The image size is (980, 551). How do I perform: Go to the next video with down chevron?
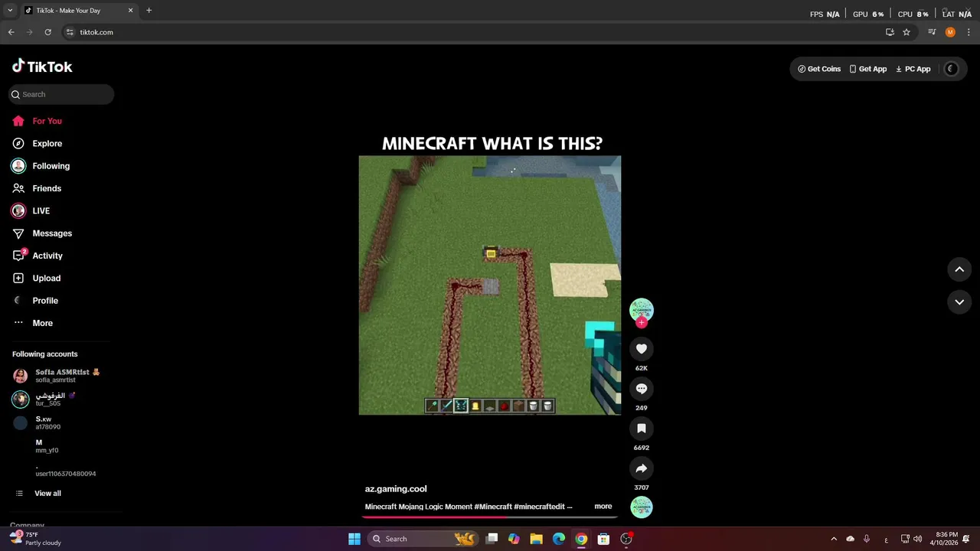pos(959,302)
